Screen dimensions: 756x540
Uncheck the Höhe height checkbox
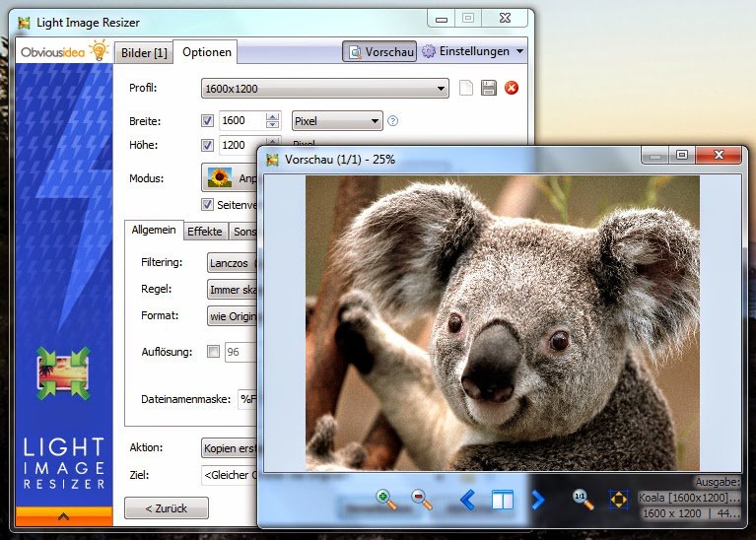[x=207, y=145]
